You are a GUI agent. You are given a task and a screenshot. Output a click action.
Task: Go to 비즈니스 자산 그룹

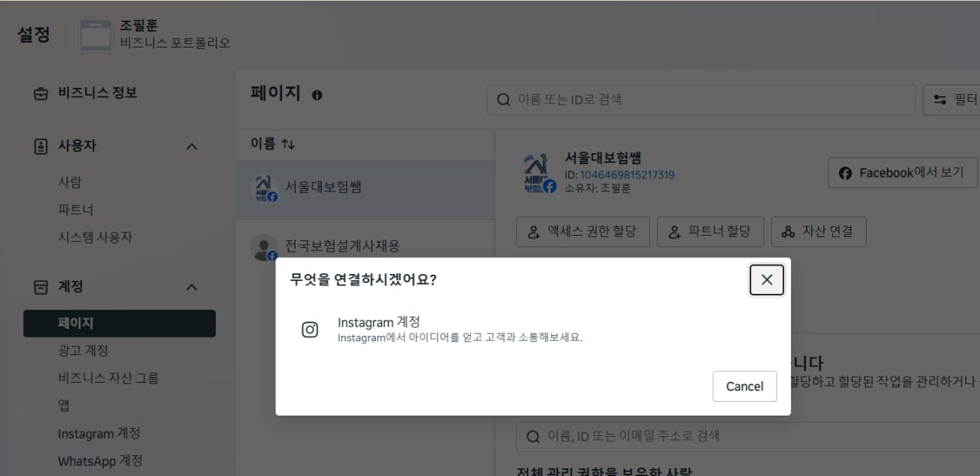[x=108, y=378]
